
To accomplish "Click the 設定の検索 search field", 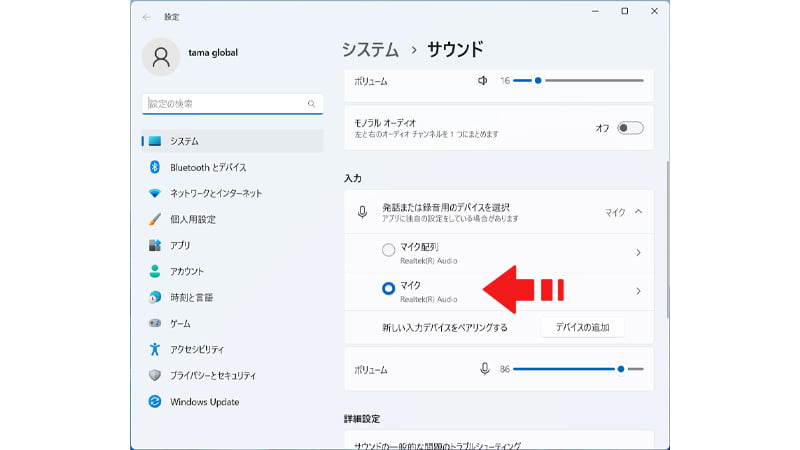I will pos(225,103).
